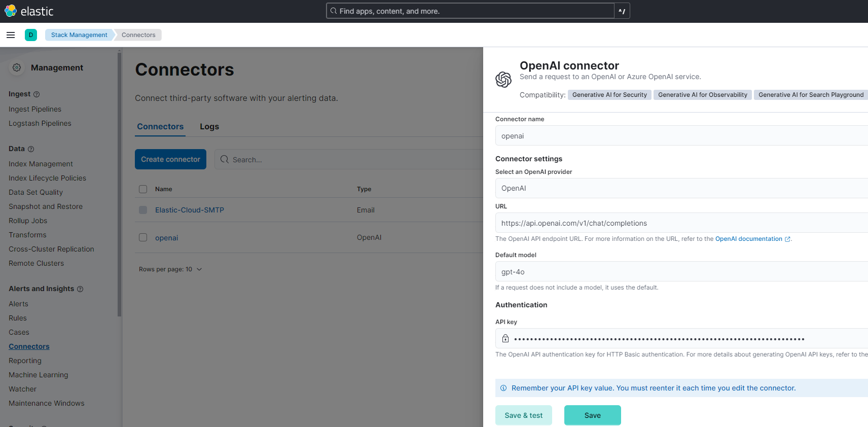Image resolution: width=868 pixels, height=427 pixels.
Task: Open Index Lifecycle Policies
Action: pos(47,178)
